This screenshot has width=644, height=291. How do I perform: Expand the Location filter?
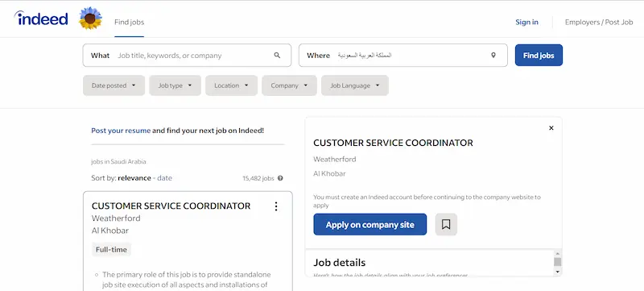tap(232, 85)
